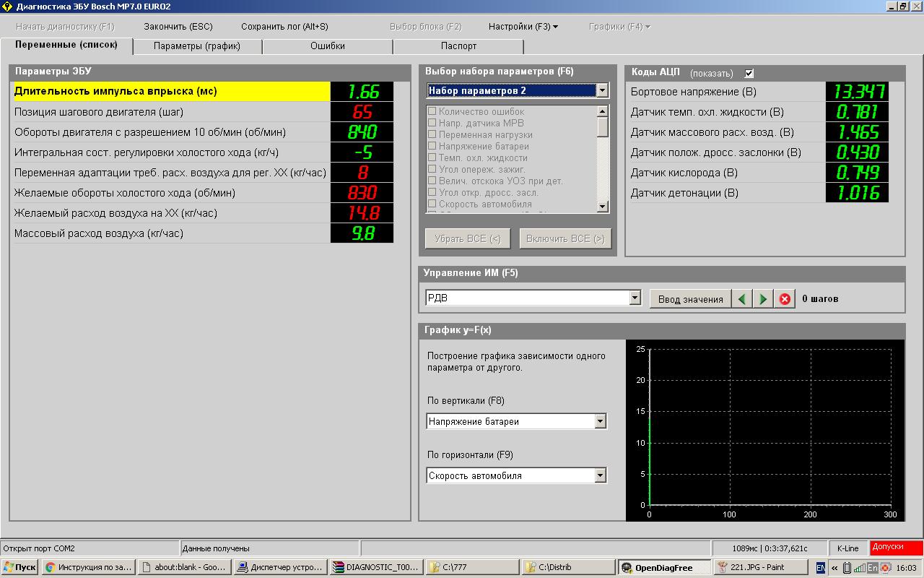Step the actuator backward with the green left arrow
Image resolution: width=924 pixels, height=578 pixels.
[x=741, y=299]
